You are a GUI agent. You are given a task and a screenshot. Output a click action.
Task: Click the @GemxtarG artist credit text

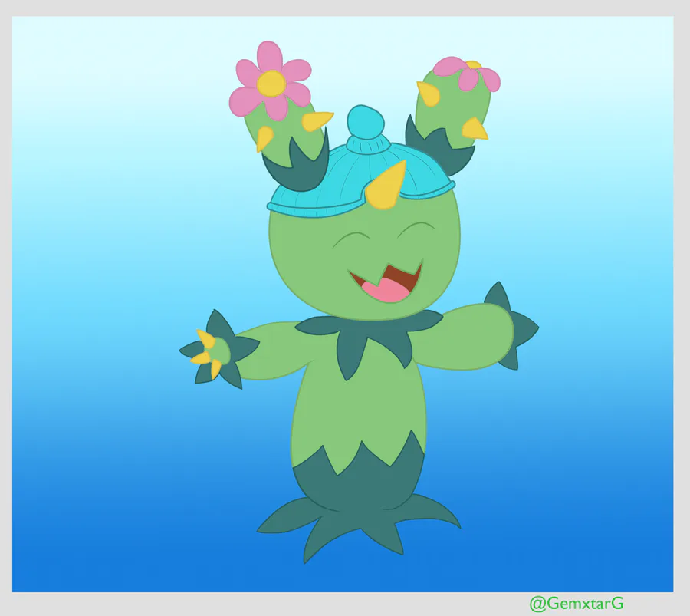pyautogui.click(x=576, y=603)
